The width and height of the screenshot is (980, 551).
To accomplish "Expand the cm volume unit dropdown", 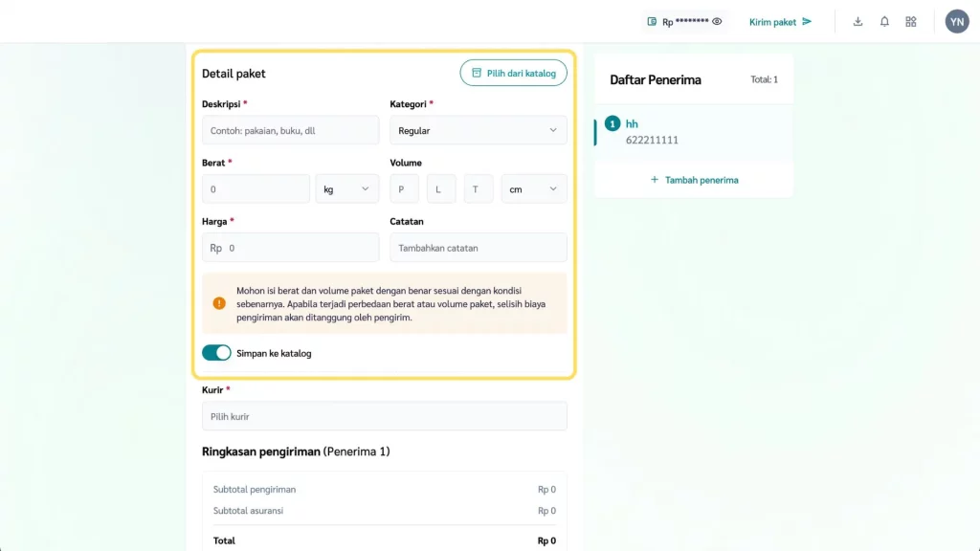I will click(534, 189).
